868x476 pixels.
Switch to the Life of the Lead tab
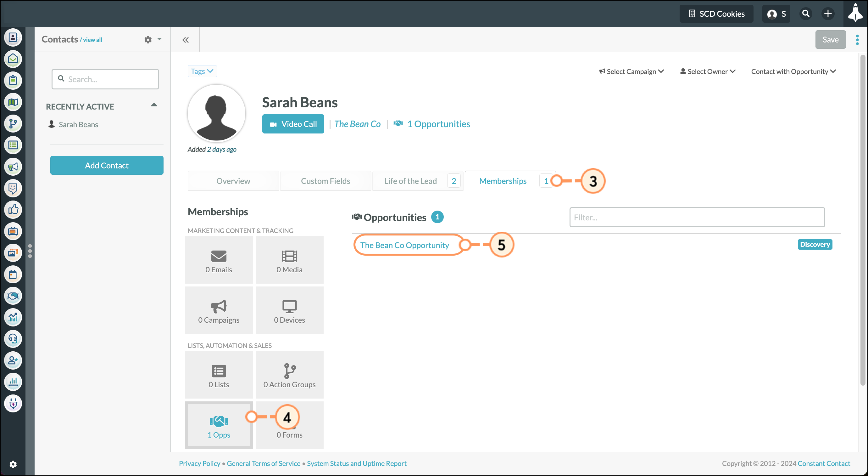[418, 181]
